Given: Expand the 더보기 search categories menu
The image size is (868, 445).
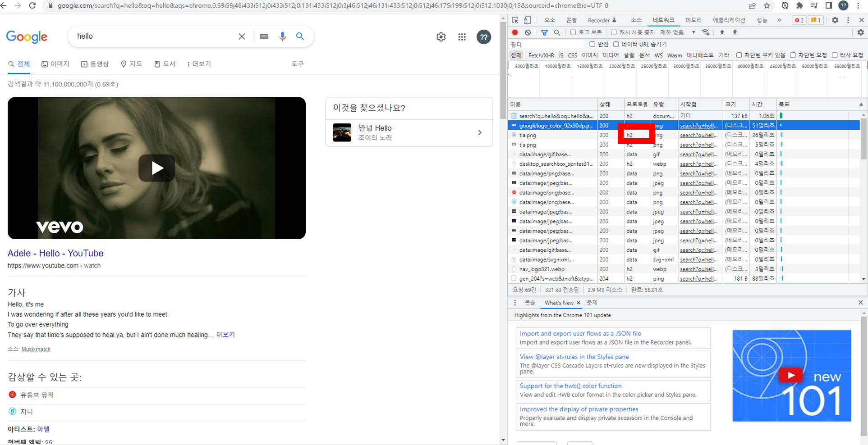Looking at the screenshot, I should (199, 64).
